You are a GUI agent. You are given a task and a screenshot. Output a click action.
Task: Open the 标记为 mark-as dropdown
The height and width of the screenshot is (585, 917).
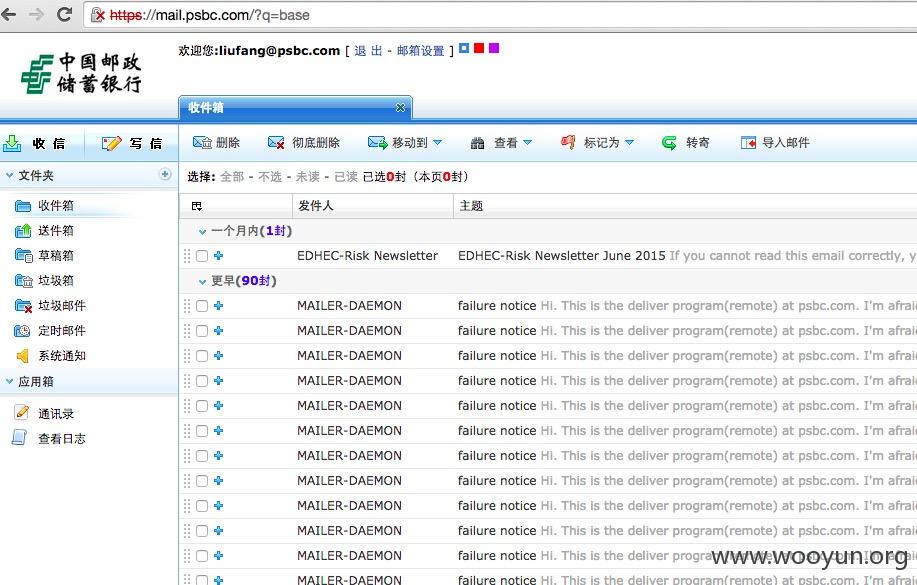pyautogui.click(x=597, y=143)
